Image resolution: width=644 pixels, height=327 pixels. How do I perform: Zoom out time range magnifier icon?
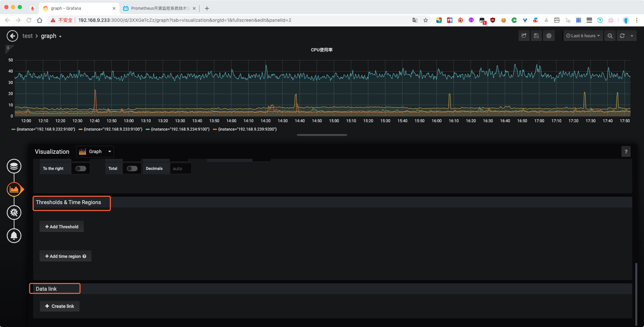[610, 36]
